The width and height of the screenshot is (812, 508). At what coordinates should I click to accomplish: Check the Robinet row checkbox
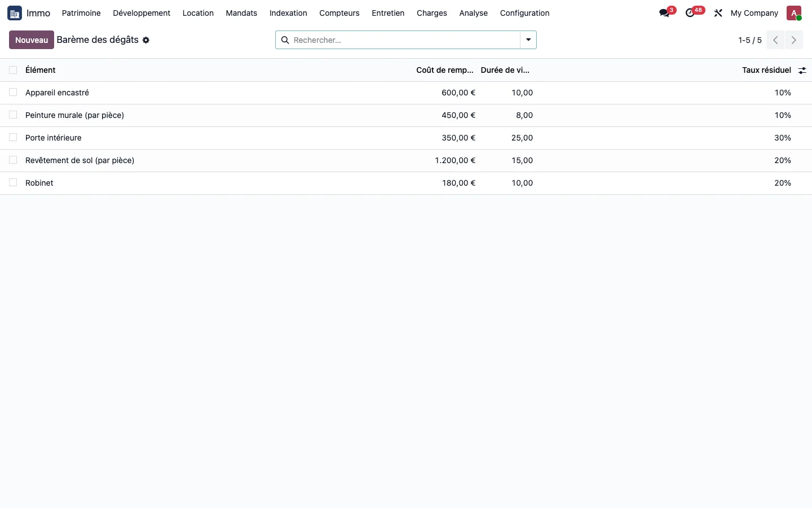coord(13,183)
